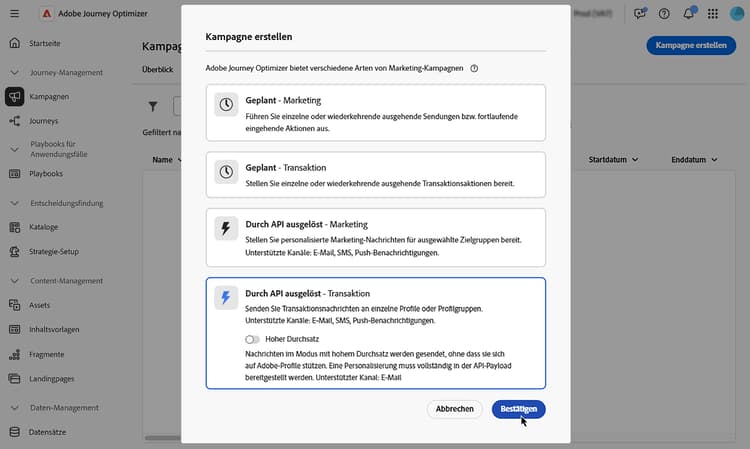
Task: Click the Assets sidebar icon
Action: tap(15, 305)
